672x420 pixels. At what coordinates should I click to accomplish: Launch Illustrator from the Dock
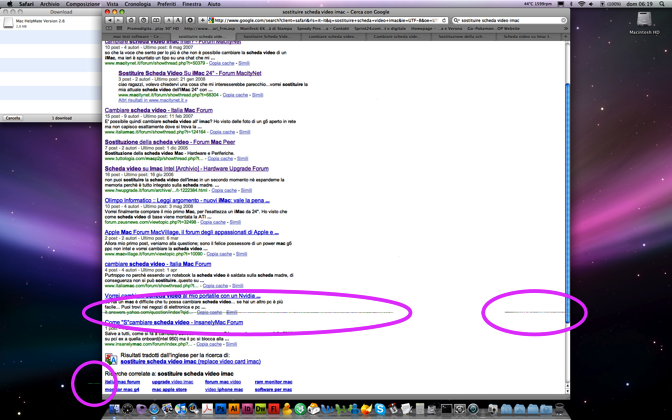pyautogui.click(x=234, y=409)
